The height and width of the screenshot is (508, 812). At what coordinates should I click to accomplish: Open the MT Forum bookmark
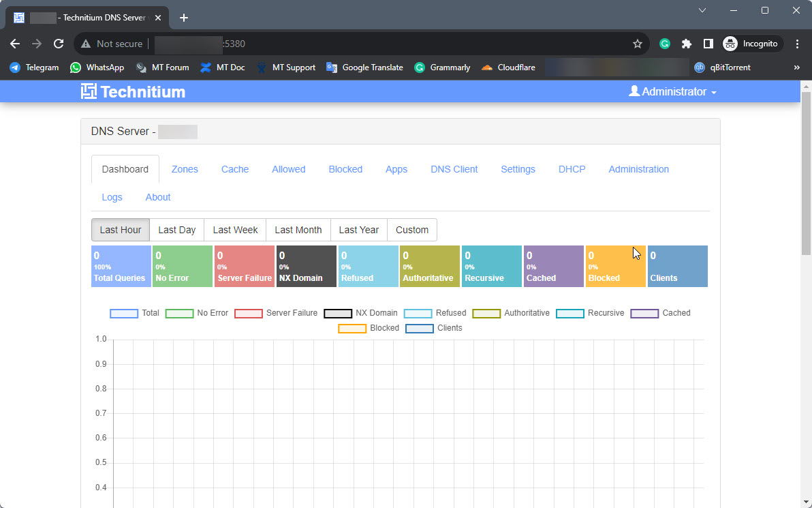coord(162,68)
